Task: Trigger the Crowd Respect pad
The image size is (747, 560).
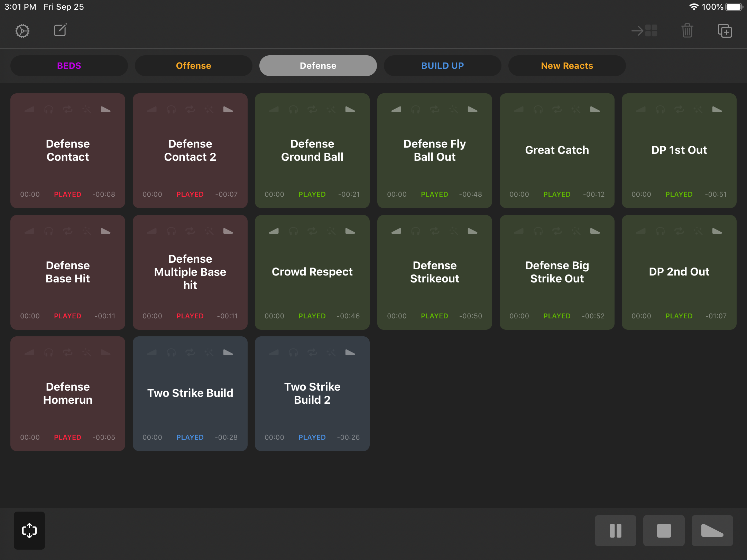Action: [312, 272]
